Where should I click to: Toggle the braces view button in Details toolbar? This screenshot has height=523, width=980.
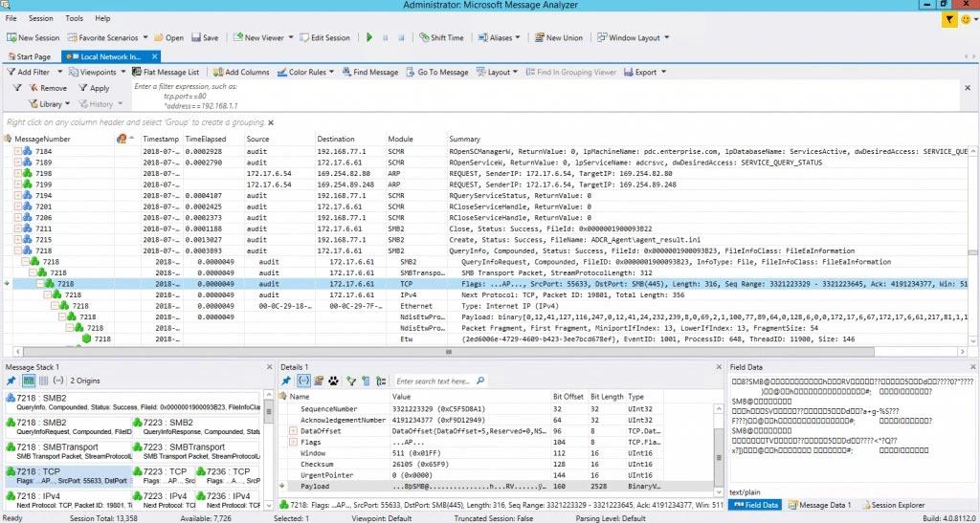tap(303, 381)
